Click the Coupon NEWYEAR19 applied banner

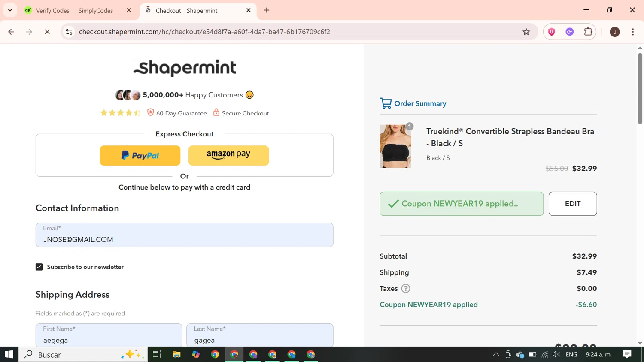coord(462,204)
